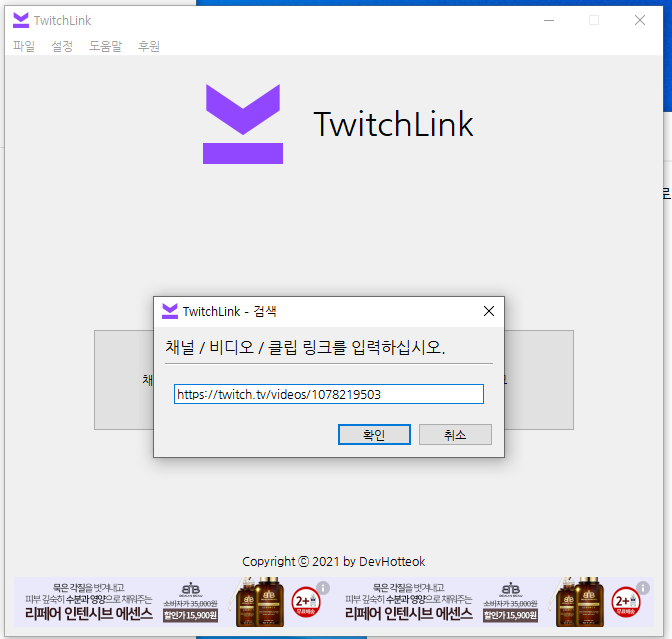This screenshot has height=639, width=672.
Task: Click the large purple TwitchLink logo
Action: [243, 124]
